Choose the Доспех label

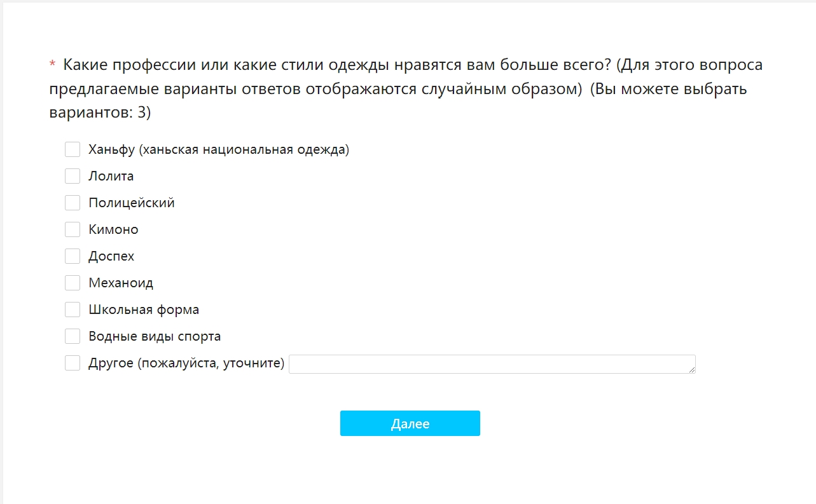point(111,257)
